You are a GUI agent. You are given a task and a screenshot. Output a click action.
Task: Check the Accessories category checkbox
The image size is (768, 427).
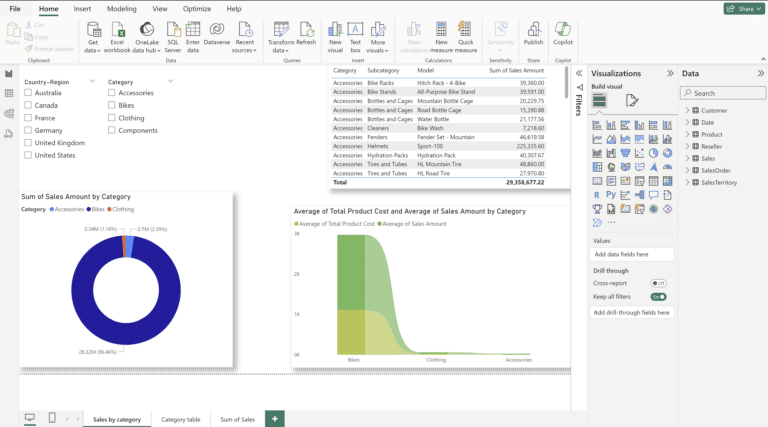[x=112, y=93]
